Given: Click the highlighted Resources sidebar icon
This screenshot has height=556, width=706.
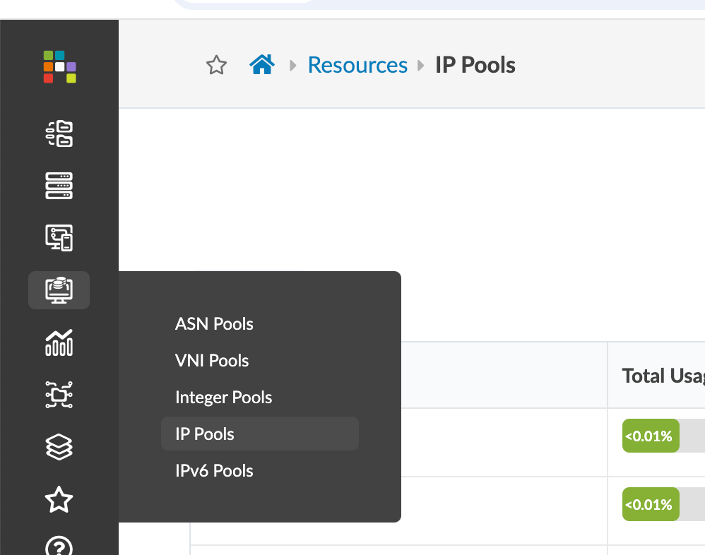Looking at the screenshot, I should point(59,290).
